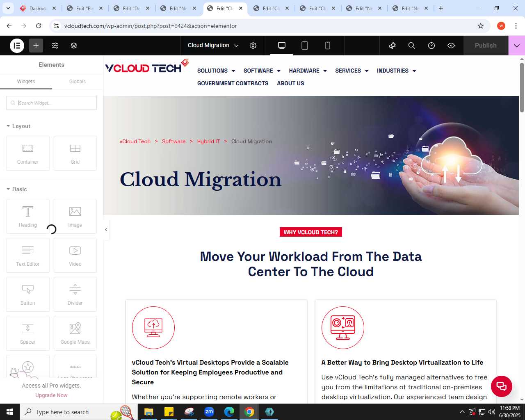Reload the page
The width and height of the screenshot is (525, 420).
point(39,26)
